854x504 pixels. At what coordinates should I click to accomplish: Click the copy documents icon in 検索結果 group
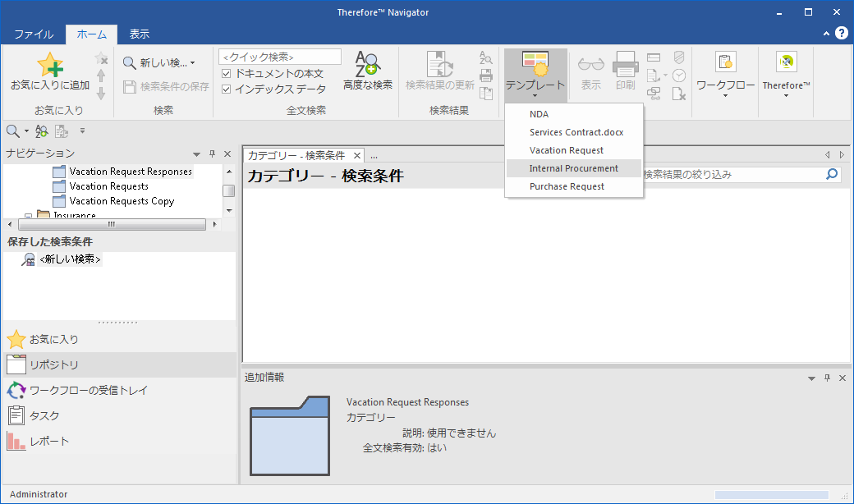[486, 93]
